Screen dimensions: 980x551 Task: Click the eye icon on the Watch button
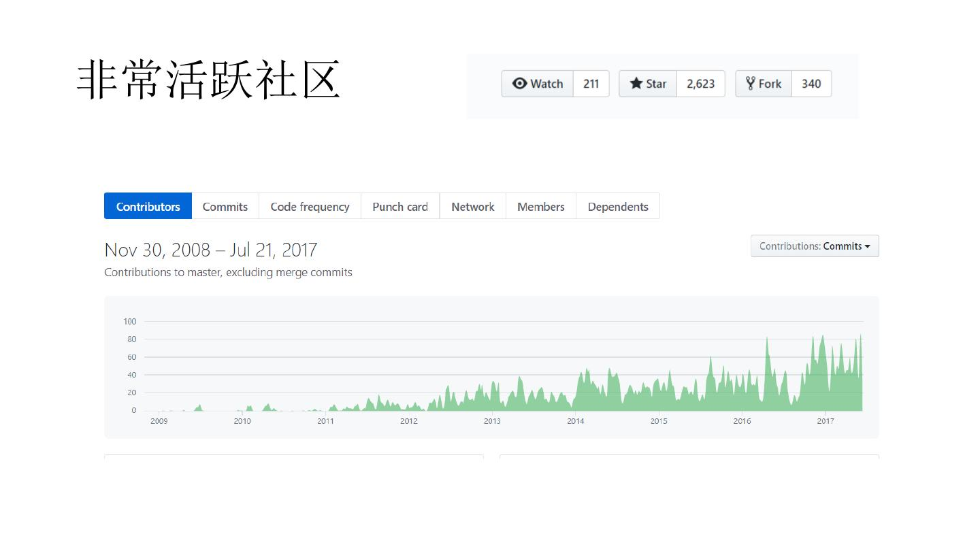pos(521,83)
